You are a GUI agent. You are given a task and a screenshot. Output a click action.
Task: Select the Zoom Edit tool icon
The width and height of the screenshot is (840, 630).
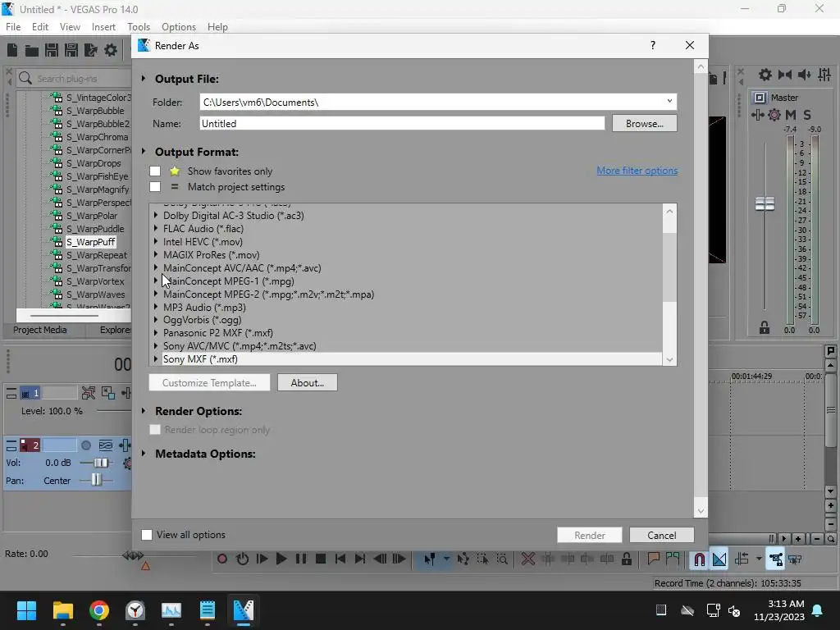click(x=503, y=559)
